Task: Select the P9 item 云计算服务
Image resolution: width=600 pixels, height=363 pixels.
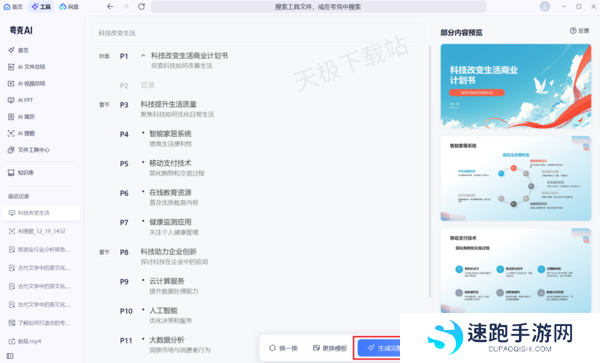Action: (167, 281)
